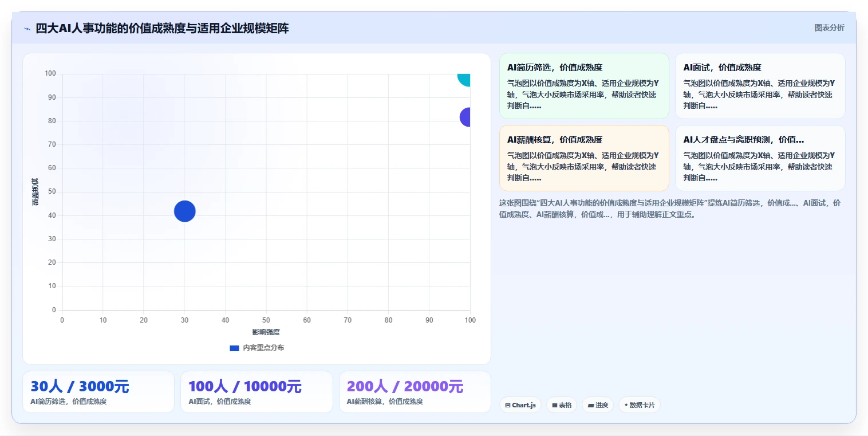Click the Chart.js tag
The height and width of the screenshot is (436, 868).
click(520, 405)
